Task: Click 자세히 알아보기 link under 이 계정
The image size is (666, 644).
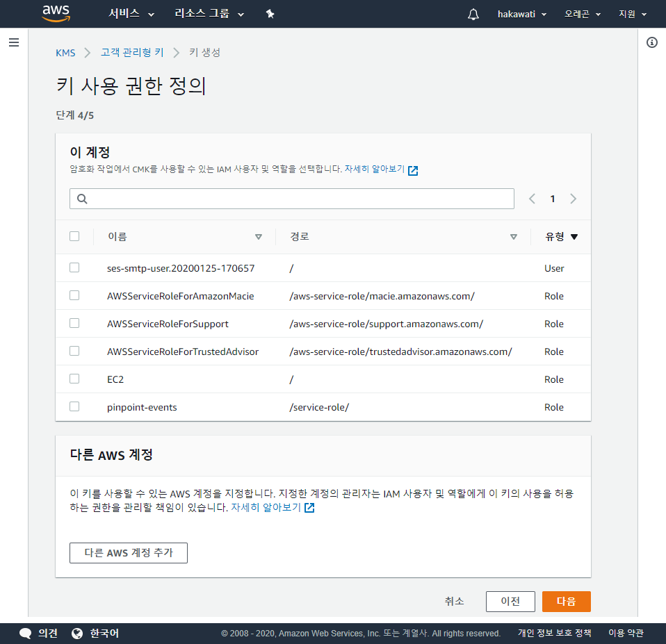Action: (x=374, y=169)
